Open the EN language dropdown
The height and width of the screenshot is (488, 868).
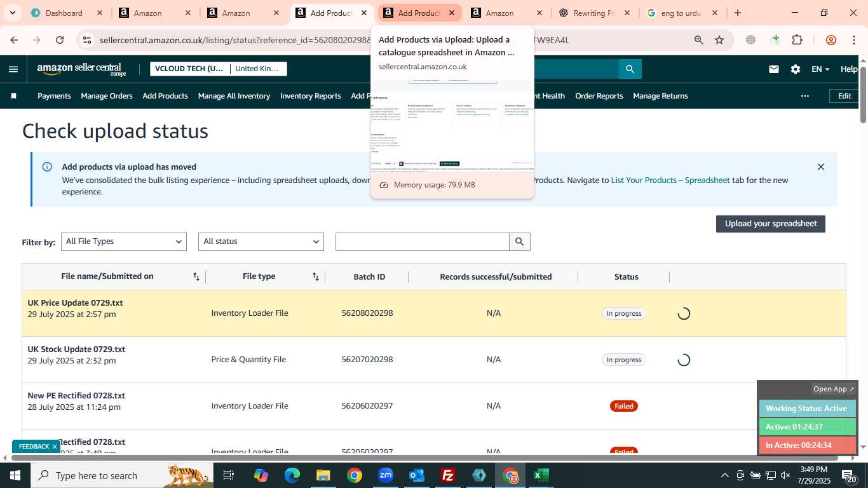coord(820,69)
